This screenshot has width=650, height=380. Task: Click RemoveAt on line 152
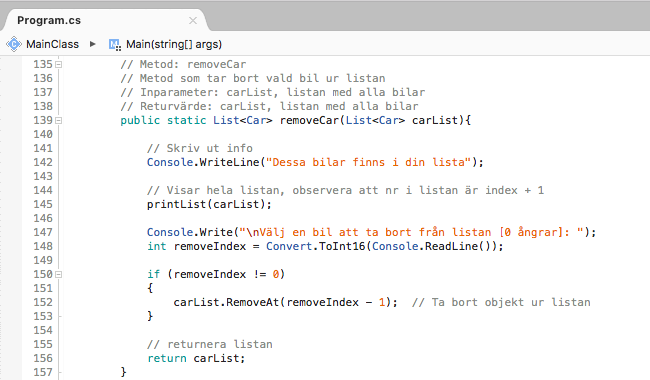252,302
